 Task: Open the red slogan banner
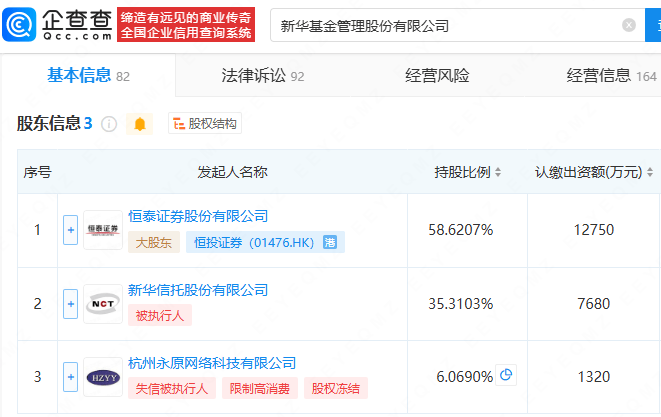[x=186, y=24]
